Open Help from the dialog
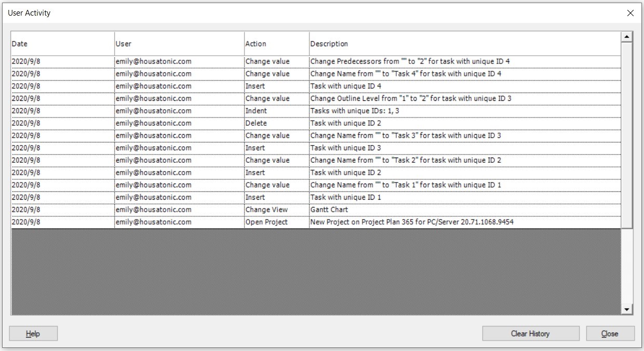The height and width of the screenshot is (351, 644). (33, 333)
